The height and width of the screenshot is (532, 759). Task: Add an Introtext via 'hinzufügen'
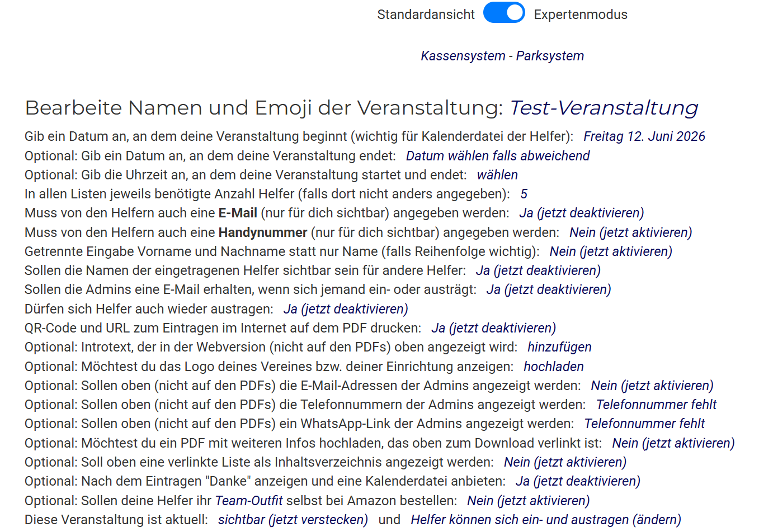[559, 347]
